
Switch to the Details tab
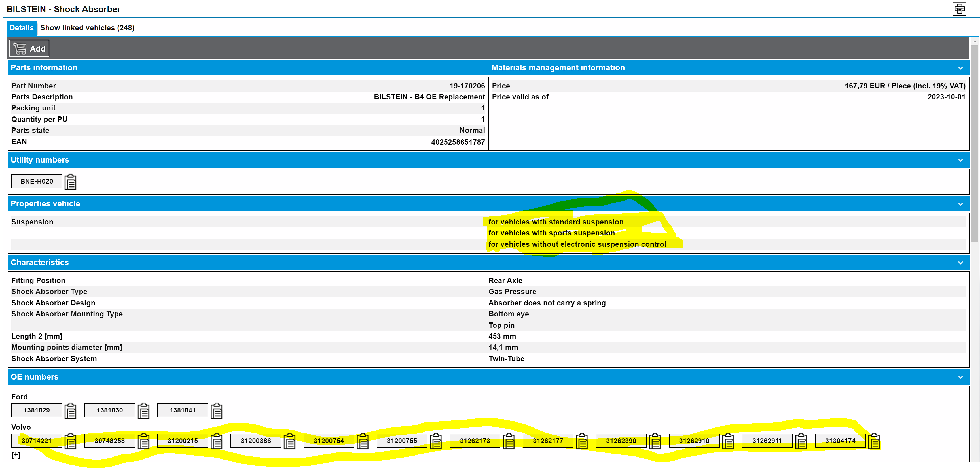point(22,28)
